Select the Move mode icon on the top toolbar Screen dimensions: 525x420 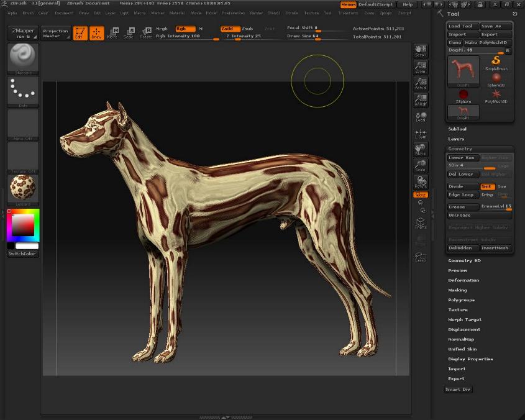114,31
